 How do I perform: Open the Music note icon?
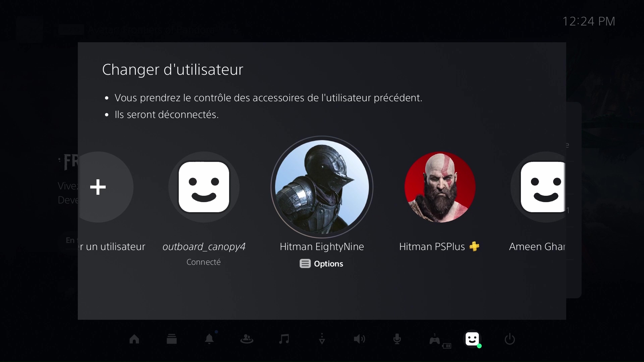coord(284,339)
